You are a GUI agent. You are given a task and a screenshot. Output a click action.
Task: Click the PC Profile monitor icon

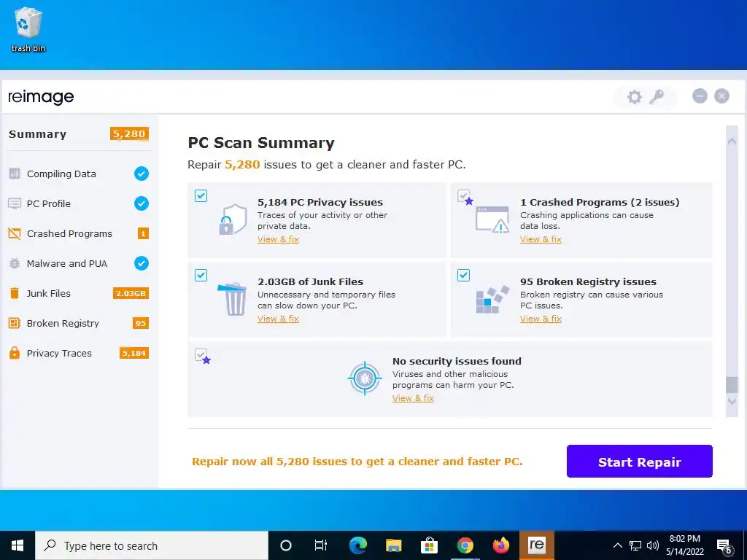[15, 203]
